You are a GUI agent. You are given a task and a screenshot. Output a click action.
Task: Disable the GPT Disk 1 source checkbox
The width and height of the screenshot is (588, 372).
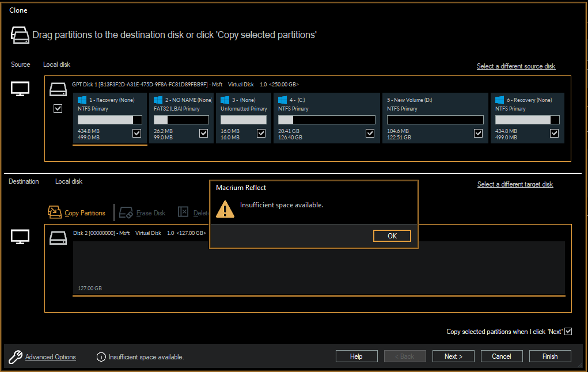point(58,108)
